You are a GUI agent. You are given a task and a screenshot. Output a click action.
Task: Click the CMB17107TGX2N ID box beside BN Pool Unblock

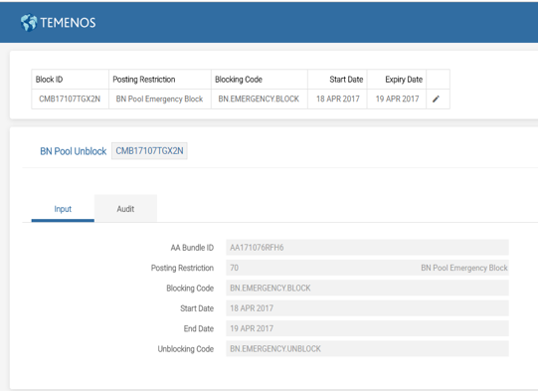click(x=149, y=151)
